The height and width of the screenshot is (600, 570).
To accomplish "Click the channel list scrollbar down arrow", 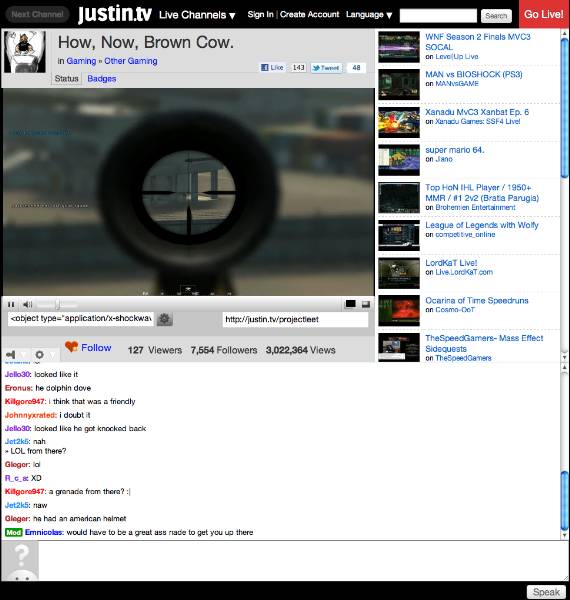I will coord(565,357).
